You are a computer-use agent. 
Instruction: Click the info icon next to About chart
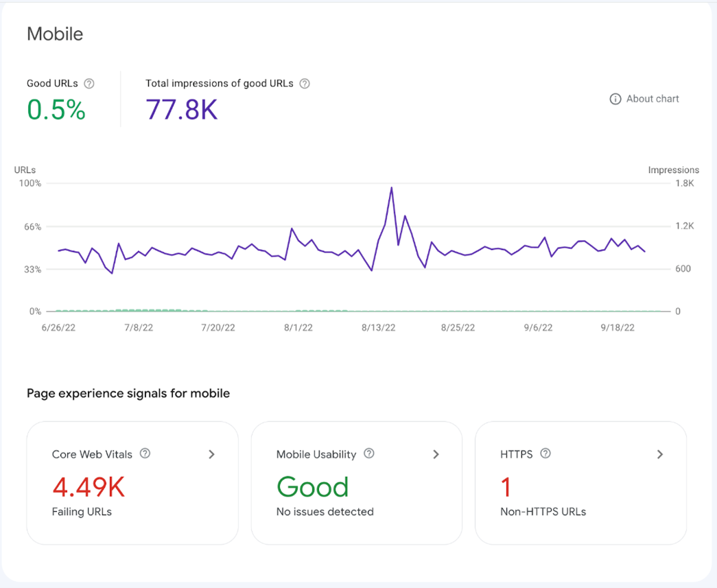615,99
